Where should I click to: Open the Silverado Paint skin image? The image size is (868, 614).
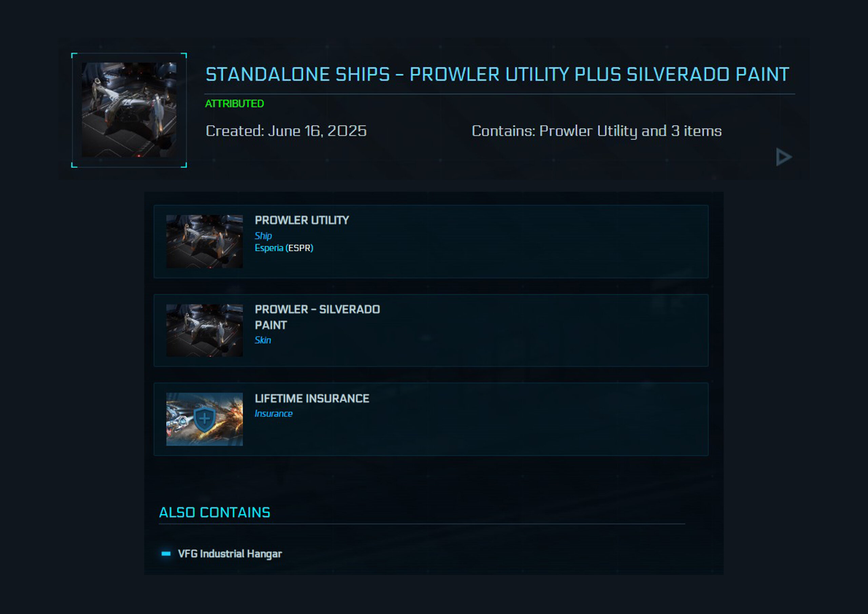pyautogui.click(x=204, y=330)
